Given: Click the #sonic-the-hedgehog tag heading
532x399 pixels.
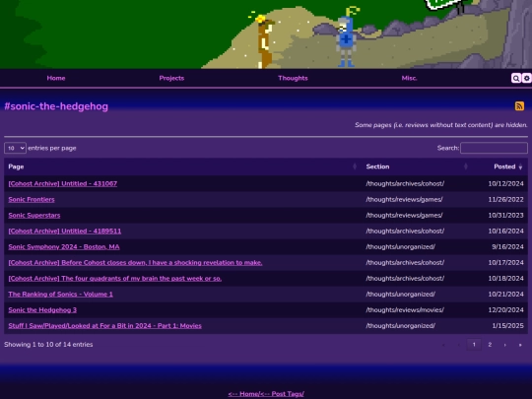Looking at the screenshot, I should (56, 106).
